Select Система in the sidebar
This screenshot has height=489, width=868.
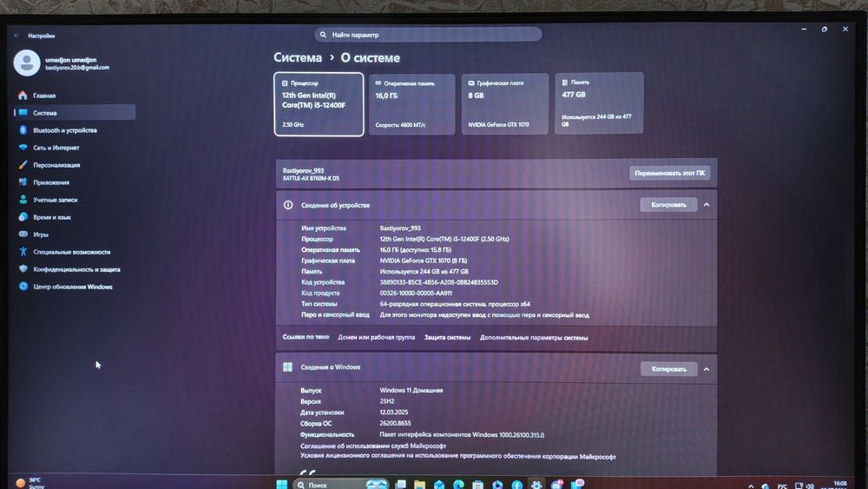[74, 112]
